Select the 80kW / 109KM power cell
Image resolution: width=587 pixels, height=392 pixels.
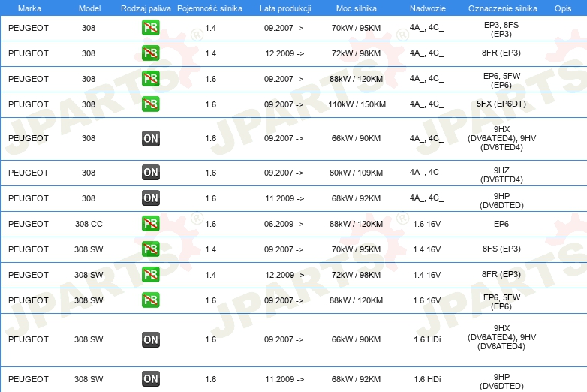coord(356,173)
